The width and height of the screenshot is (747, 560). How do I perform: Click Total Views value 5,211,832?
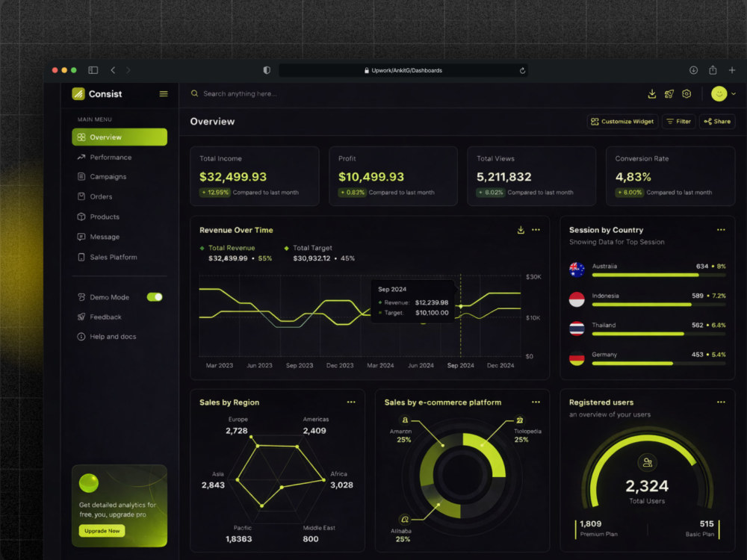[504, 177]
